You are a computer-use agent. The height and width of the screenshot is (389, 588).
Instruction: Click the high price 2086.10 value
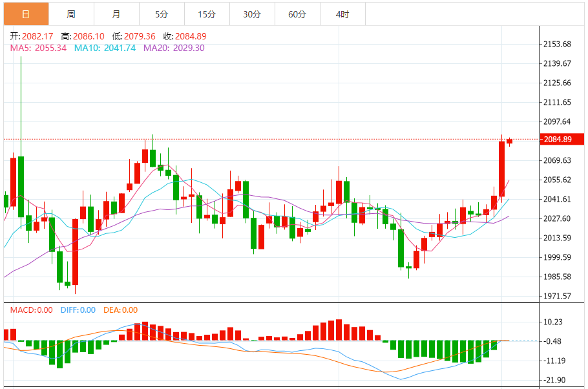coord(89,36)
